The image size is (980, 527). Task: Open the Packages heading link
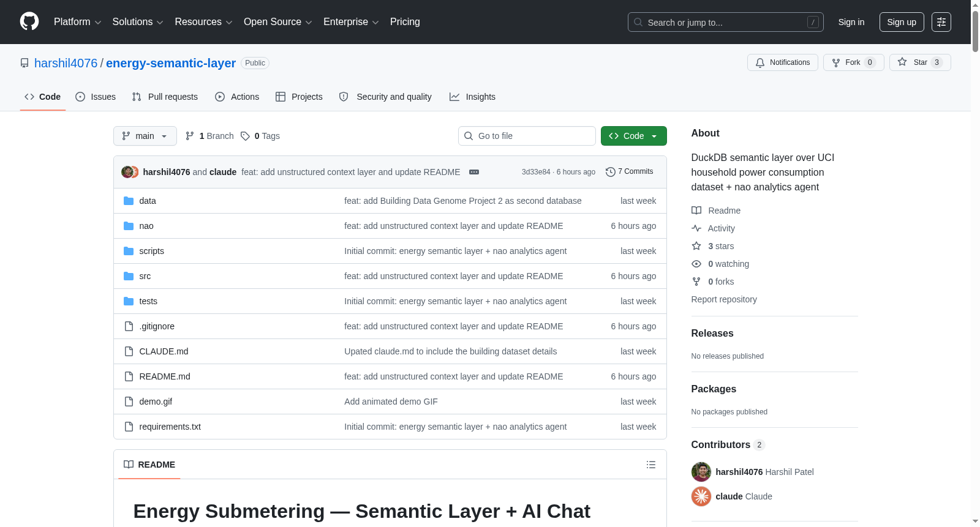(714, 389)
